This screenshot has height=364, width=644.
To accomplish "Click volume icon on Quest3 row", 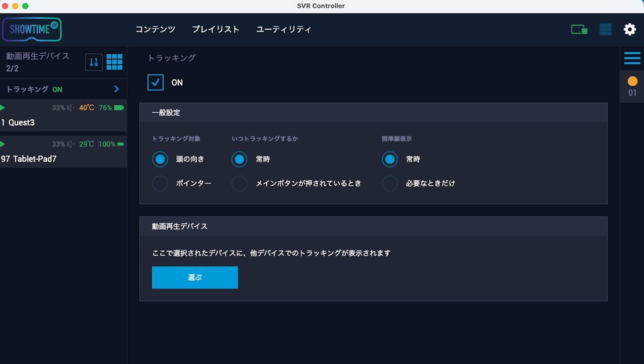I will click(70, 108).
